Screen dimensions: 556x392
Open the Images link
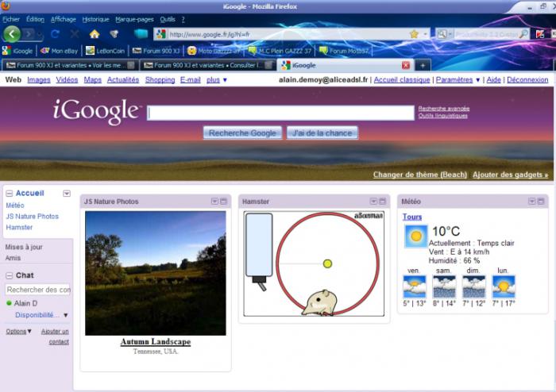click(39, 80)
